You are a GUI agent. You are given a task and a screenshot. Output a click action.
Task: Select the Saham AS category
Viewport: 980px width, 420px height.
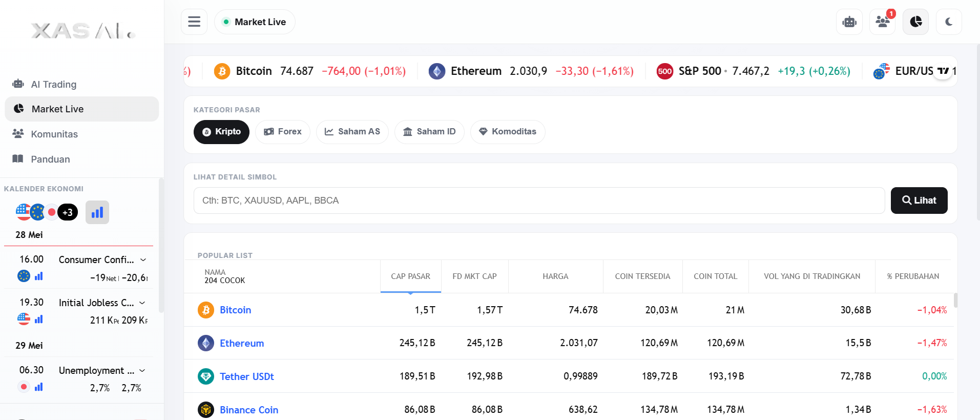(352, 132)
